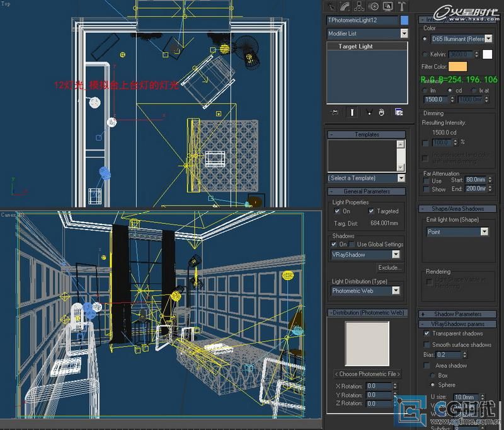Image resolution: width=504 pixels, height=430 pixels.
Task: Click the 1500.0 intensity value field
Action: point(436,100)
